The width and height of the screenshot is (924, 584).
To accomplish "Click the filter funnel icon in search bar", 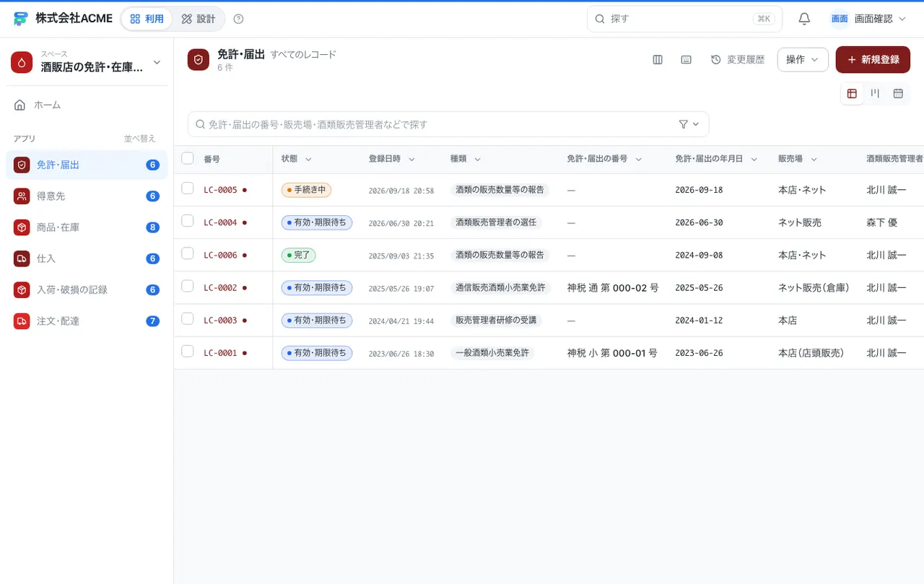I will pyautogui.click(x=684, y=124).
